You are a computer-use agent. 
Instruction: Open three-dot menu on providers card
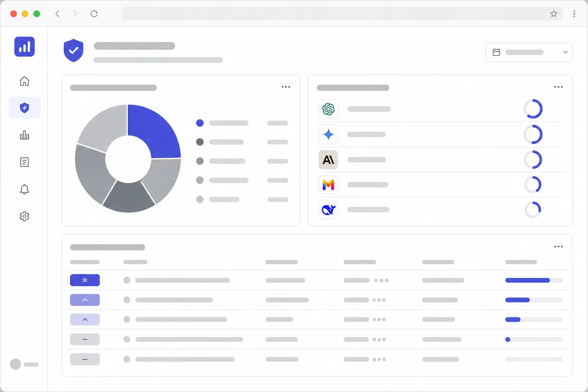point(559,87)
